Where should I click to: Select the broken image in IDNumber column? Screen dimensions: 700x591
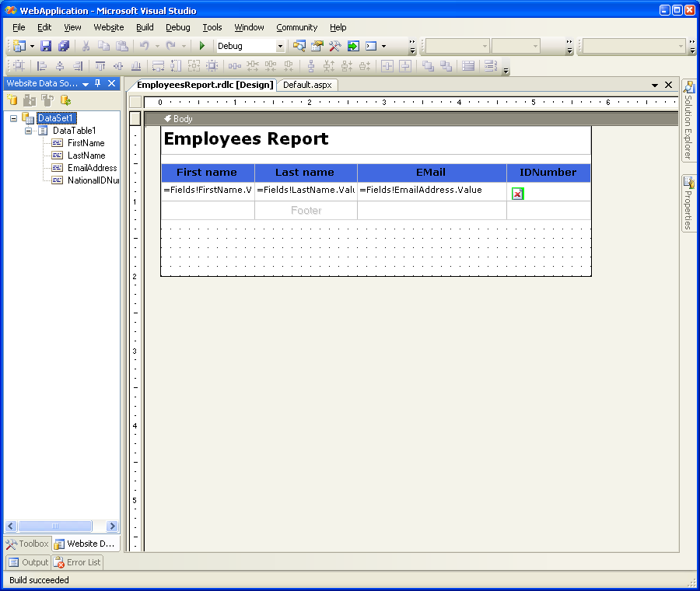(x=517, y=194)
